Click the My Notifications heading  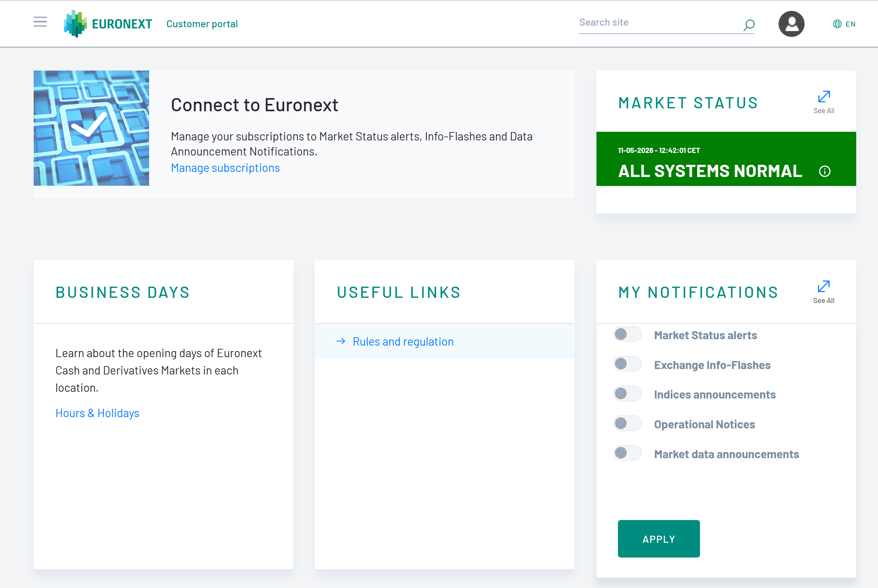698,292
